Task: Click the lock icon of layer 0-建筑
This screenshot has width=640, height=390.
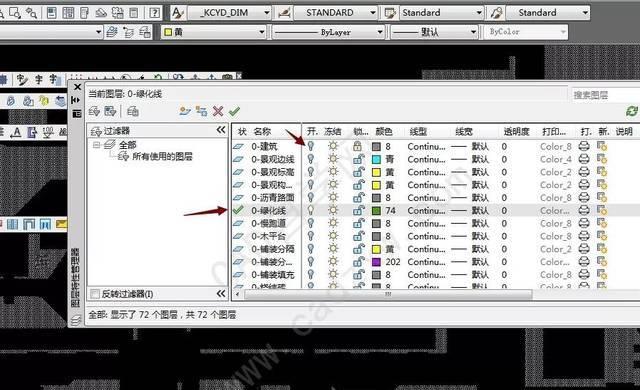Action: click(358, 146)
